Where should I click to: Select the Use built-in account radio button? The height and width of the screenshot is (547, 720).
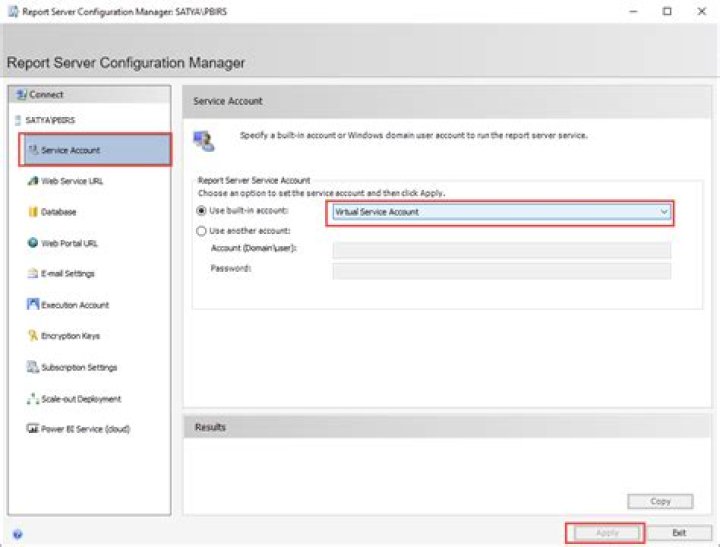pyautogui.click(x=201, y=211)
